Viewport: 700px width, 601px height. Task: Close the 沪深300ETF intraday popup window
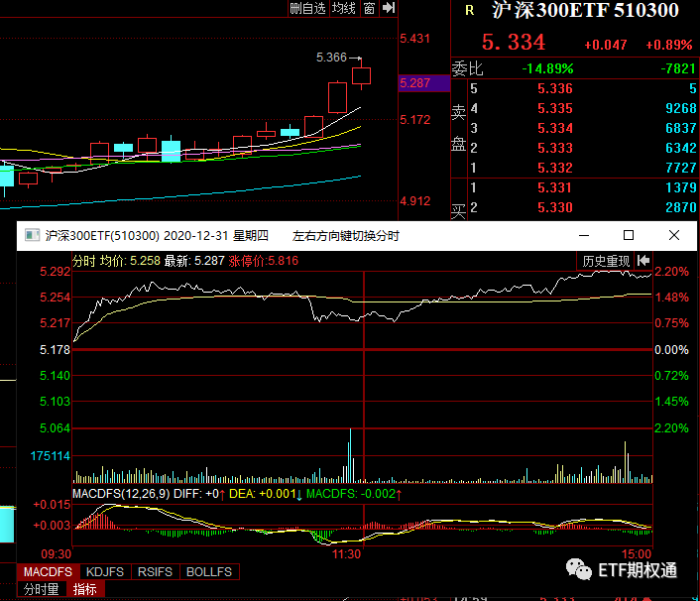point(674,235)
